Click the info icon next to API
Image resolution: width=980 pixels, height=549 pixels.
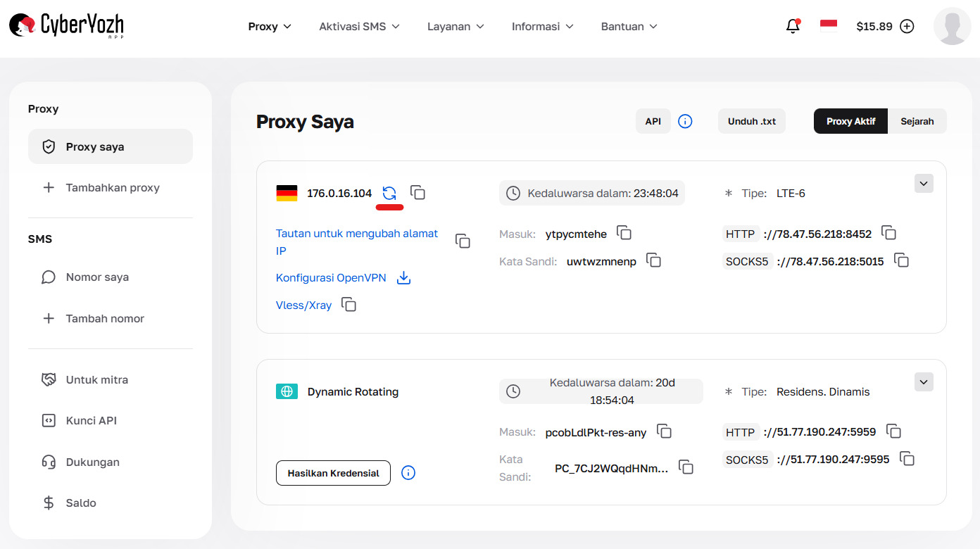(x=685, y=120)
